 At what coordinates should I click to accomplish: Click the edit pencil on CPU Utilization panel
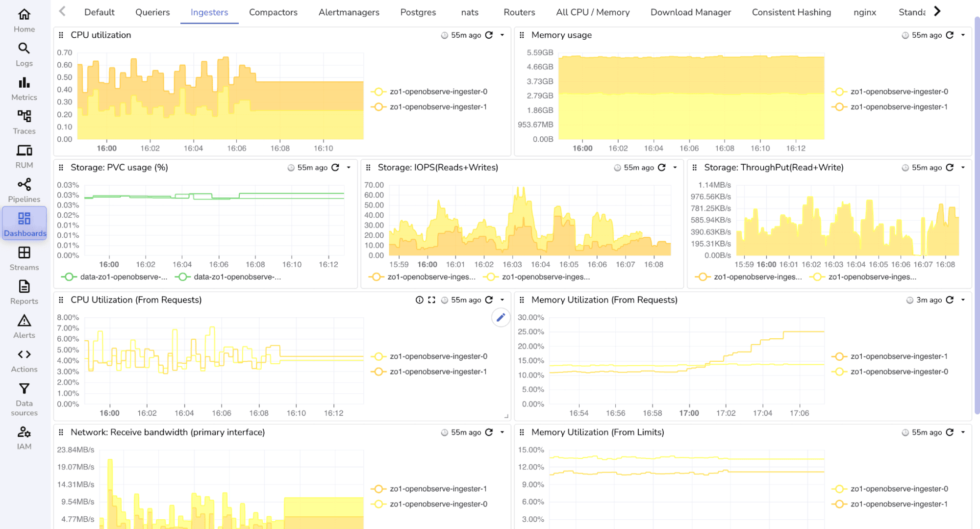coord(501,318)
